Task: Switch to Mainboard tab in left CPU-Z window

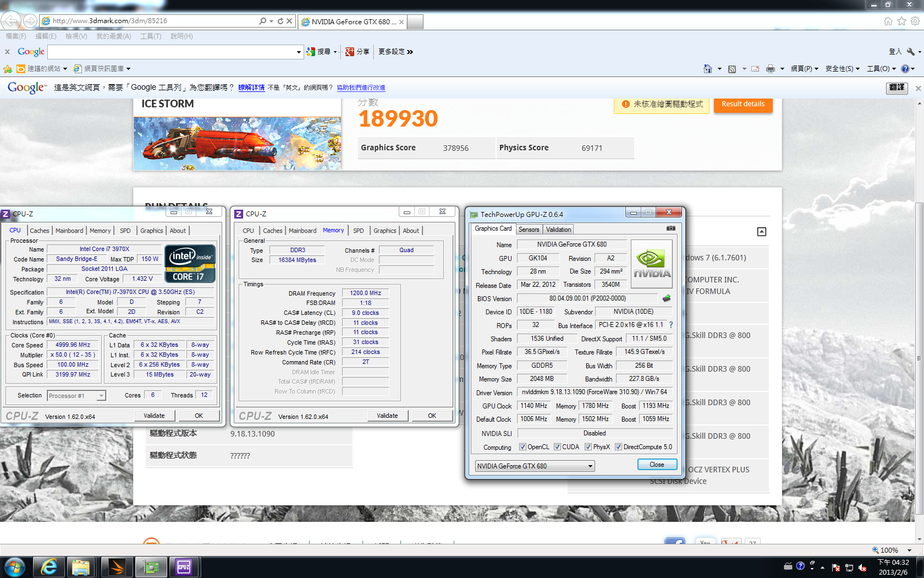Action: pos(69,231)
